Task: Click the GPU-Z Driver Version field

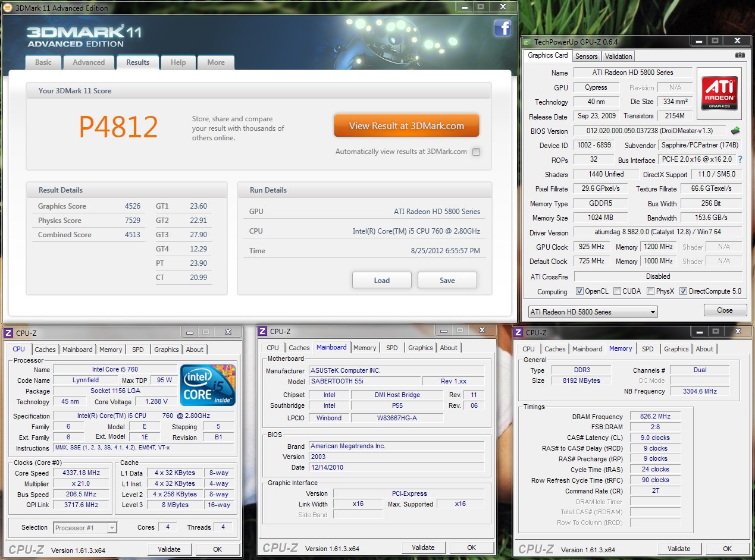Action: [658, 232]
